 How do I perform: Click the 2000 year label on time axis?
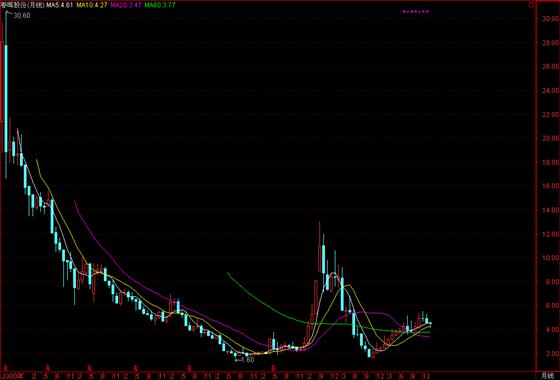coord(13,375)
